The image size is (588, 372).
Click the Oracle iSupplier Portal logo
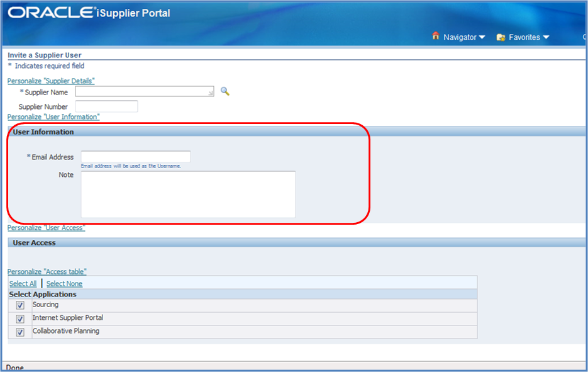pyautogui.click(x=89, y=13)
